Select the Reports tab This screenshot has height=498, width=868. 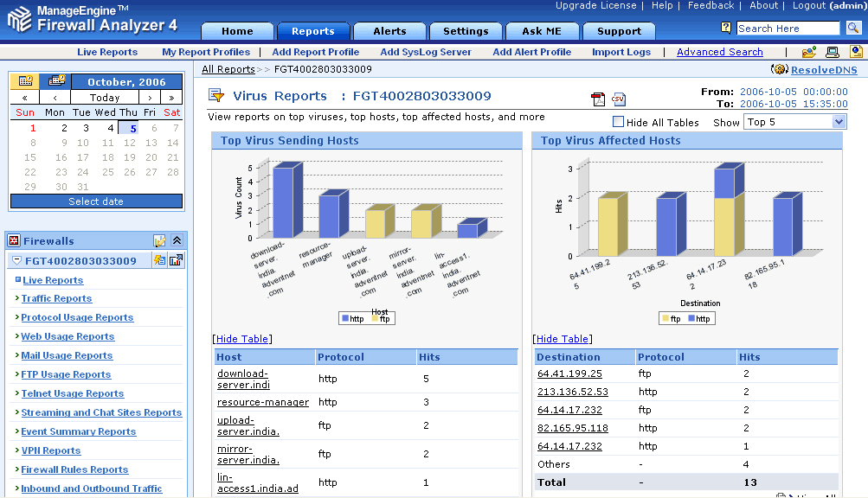pos(313,31)
